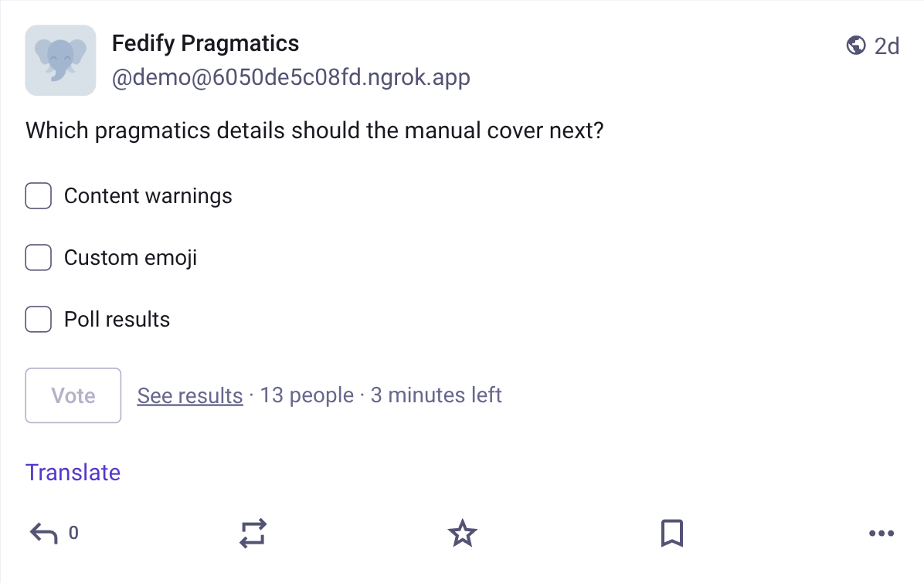This screenshot has height=583, width=924.
Task: Click the See results link
Action: [x=189, y=395]
